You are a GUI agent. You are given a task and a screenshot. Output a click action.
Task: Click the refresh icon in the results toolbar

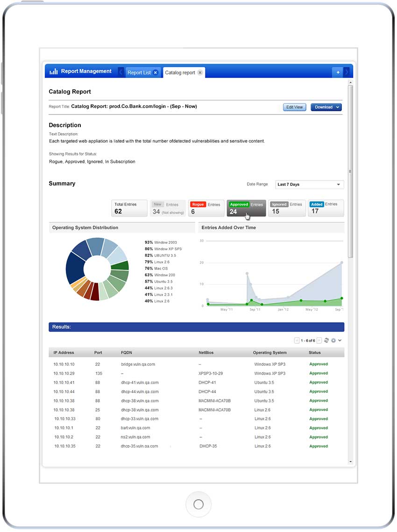point(326,340)
